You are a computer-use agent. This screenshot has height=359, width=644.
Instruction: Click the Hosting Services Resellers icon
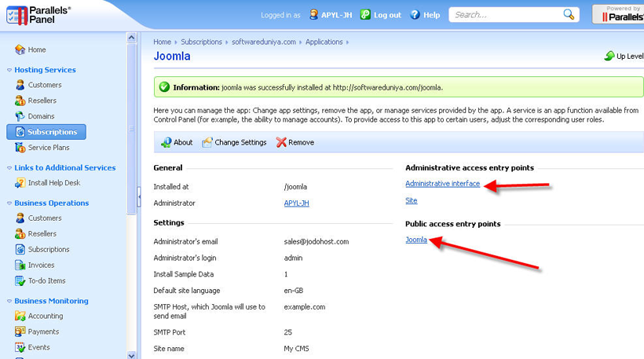20,101
